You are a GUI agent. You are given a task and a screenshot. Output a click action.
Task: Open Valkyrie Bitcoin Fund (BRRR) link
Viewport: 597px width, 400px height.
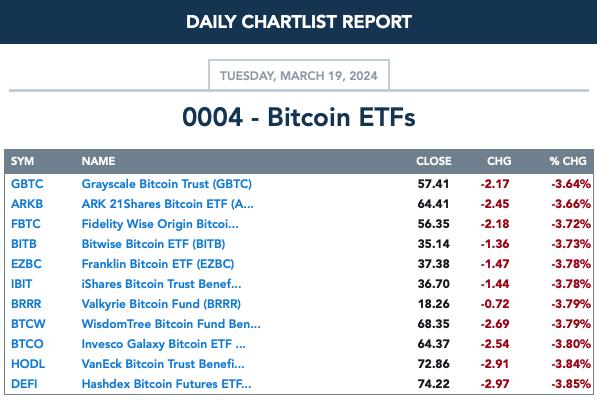click(x=161, y=304)
